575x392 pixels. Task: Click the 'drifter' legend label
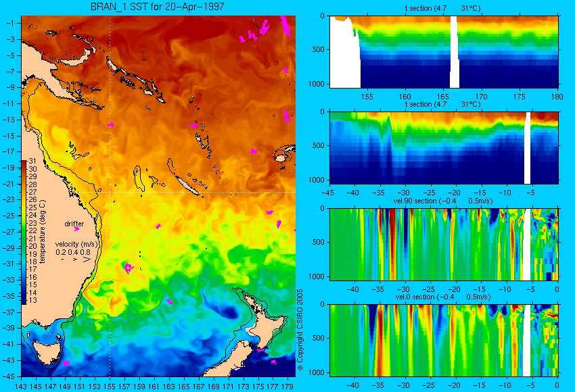tap(74, 224)
